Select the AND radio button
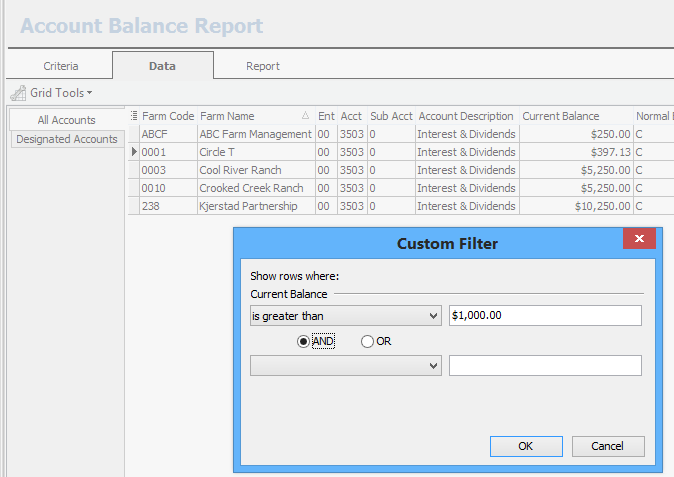Viewport: 674px width, 477px height. (x=304, y=341)
